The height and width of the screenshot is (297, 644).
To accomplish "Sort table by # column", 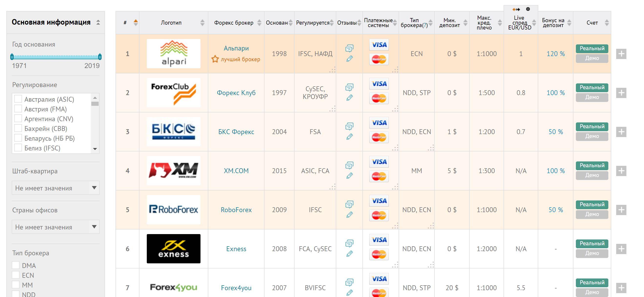I will (x=136, y=23).
